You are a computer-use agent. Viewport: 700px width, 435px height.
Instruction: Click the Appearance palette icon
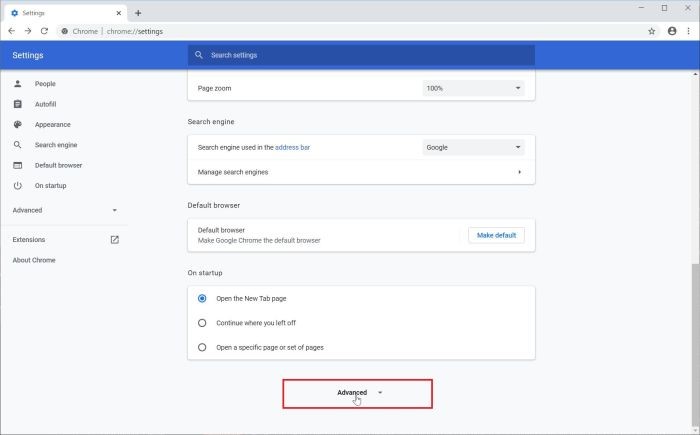point(17,125)
